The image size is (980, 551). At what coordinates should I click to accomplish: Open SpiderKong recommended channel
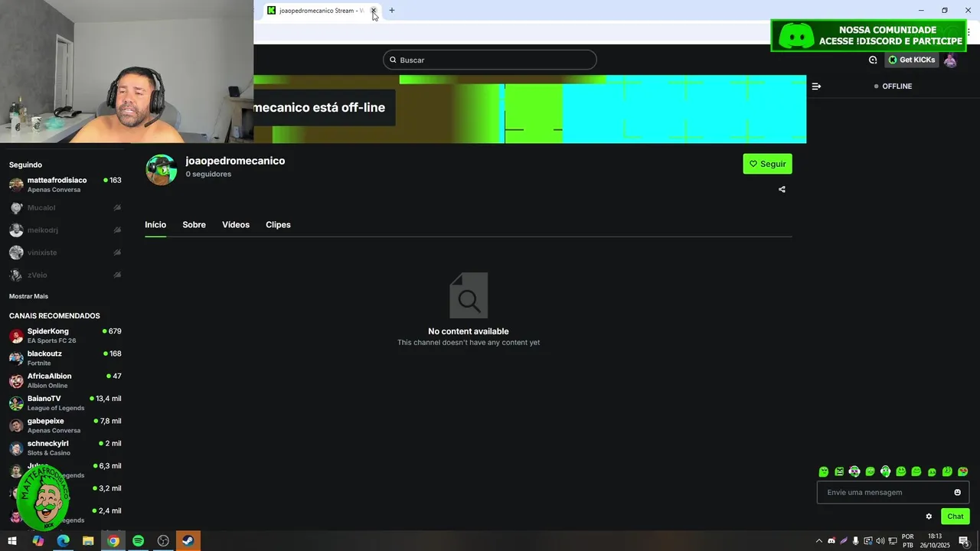pyautogui.click(x=65, y=335)
